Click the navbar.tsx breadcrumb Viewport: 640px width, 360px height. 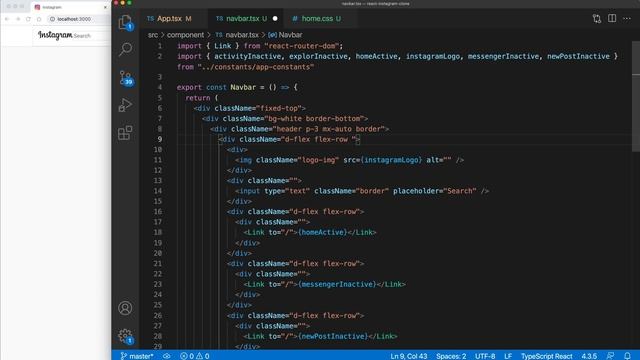238,35
